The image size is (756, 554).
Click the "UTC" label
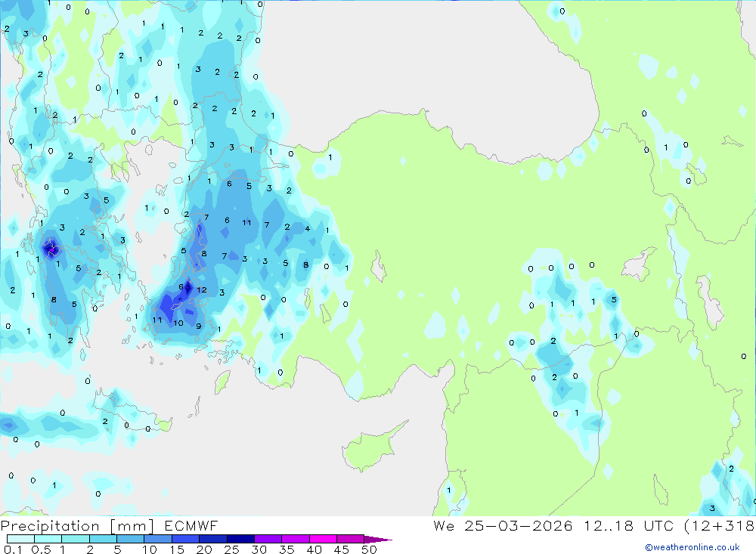[658, 525]
